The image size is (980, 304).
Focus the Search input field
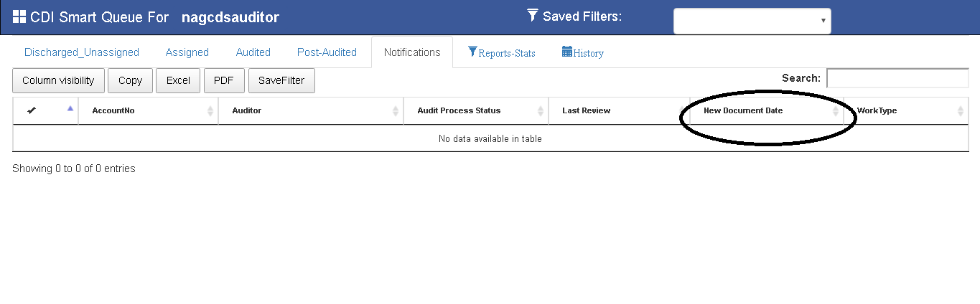[x=897, y=78]
